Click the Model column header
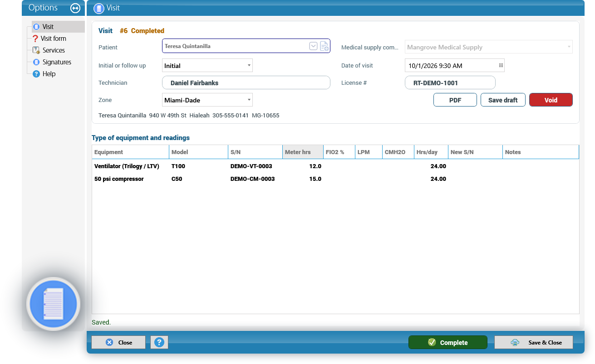The image size is (595, 364). click(198, 152)
